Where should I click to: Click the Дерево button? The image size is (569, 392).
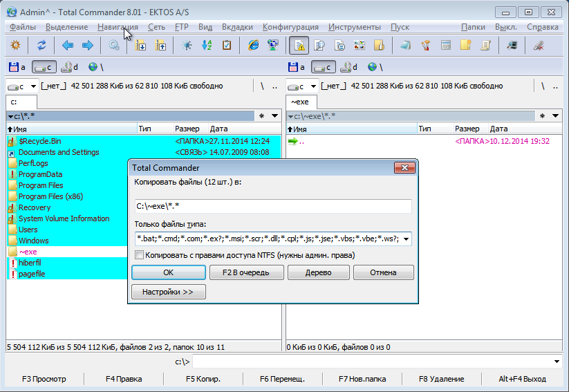(318, 272)
